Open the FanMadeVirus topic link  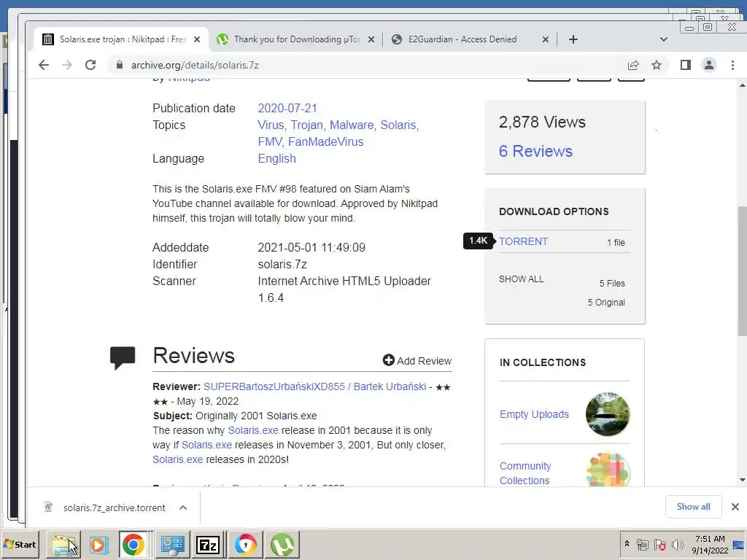(326, 141)
